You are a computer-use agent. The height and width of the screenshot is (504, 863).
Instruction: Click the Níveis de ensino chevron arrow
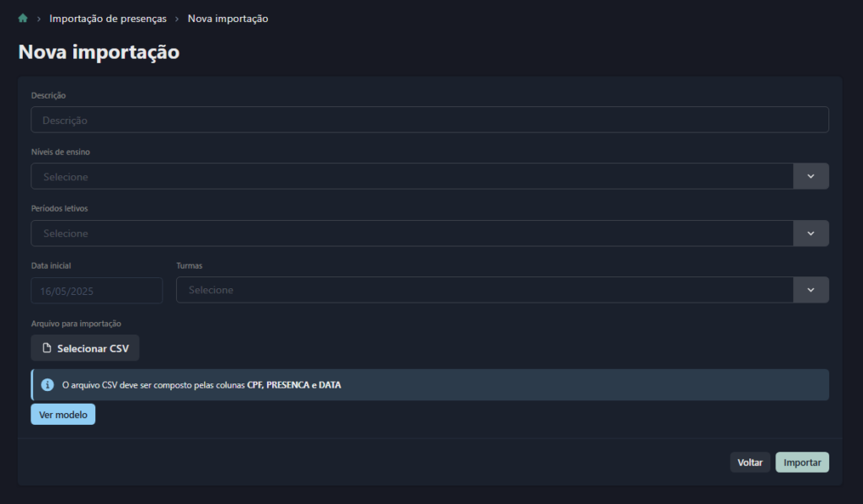[x=811, y=176]
